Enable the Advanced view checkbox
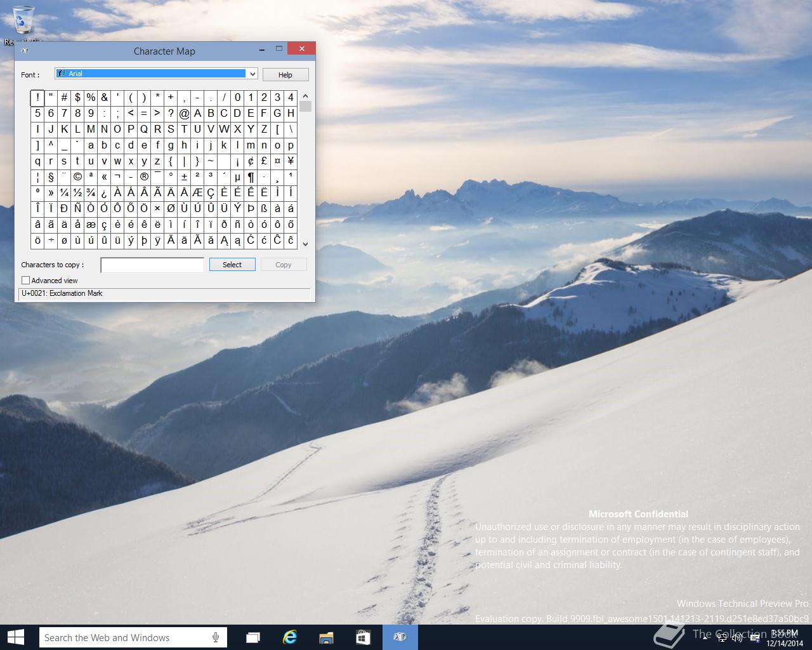This screenshot has width=812, height=650. pyautogui.click(x=26, y=280)
